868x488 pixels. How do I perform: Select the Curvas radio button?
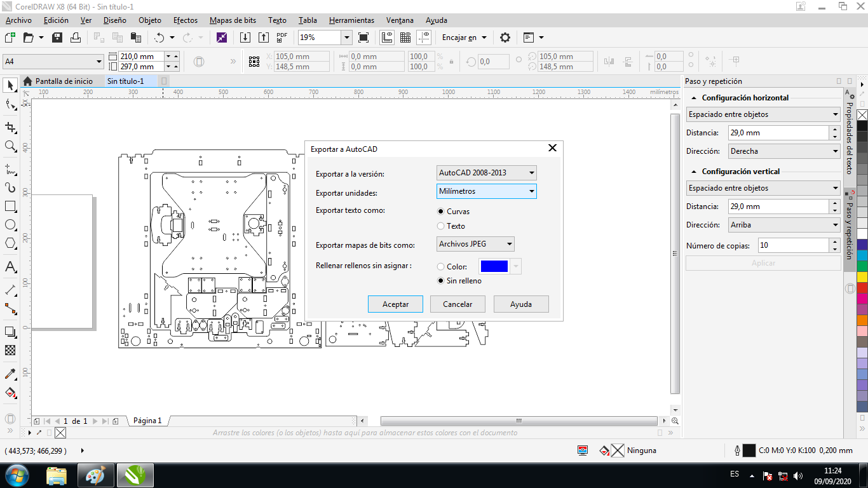(441, 212)
